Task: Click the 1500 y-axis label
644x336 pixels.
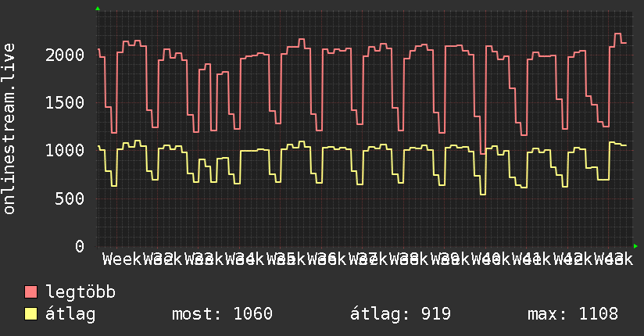Action: (x=65, y=102)
